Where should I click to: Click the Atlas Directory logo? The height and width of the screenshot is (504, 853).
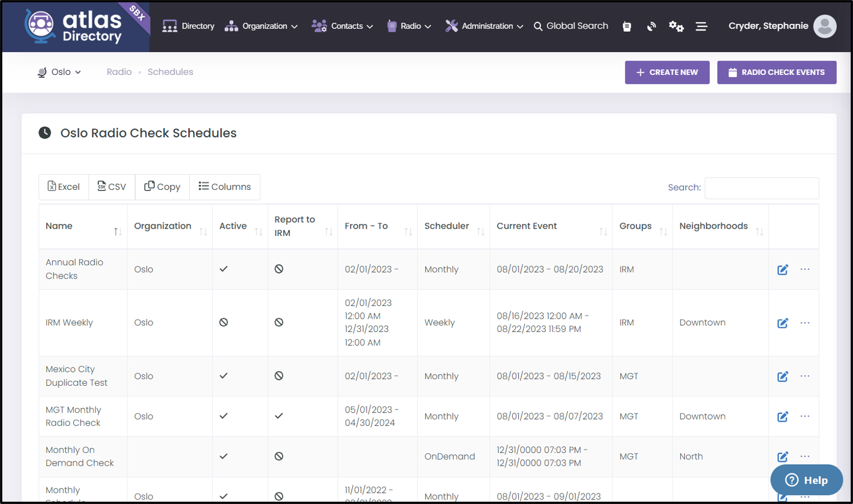pos(73,27)
